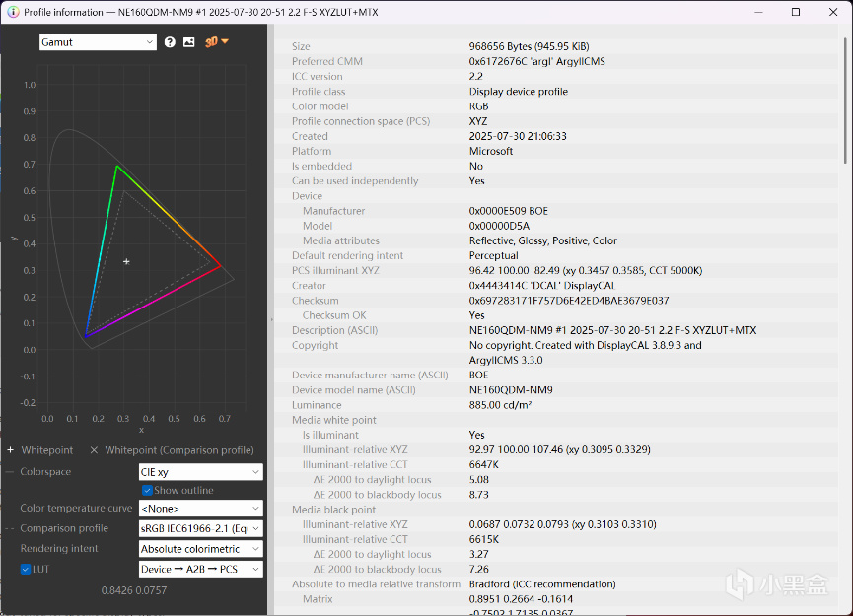Click the Bradford (ICC recommendation) value

tap(542, 584)
